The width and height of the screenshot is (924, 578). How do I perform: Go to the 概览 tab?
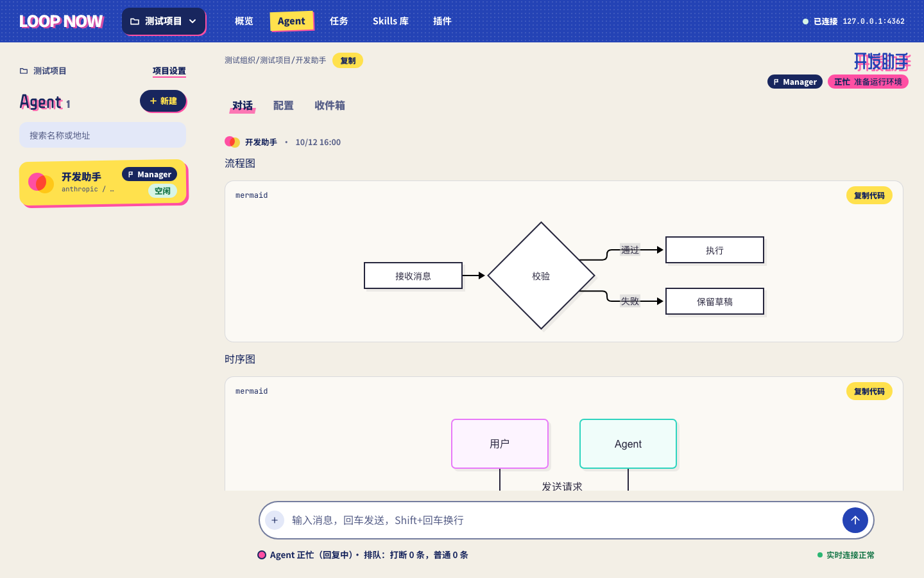click(x=244, y=21)
